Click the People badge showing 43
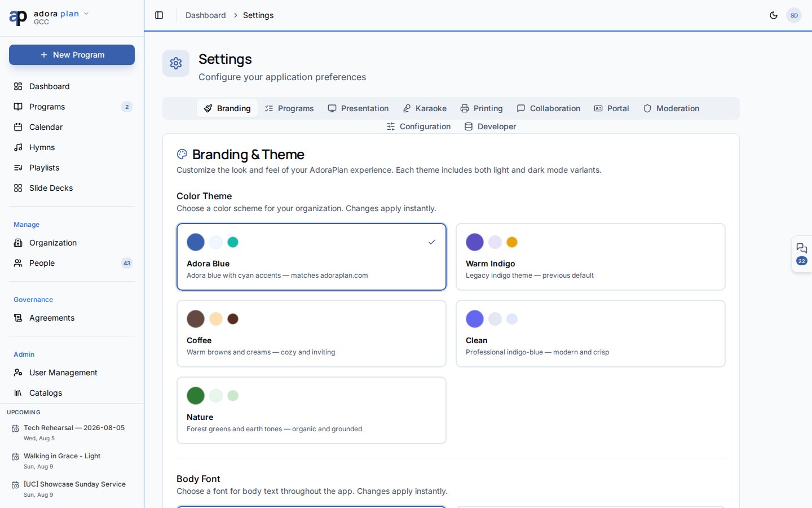 (127, 263)
